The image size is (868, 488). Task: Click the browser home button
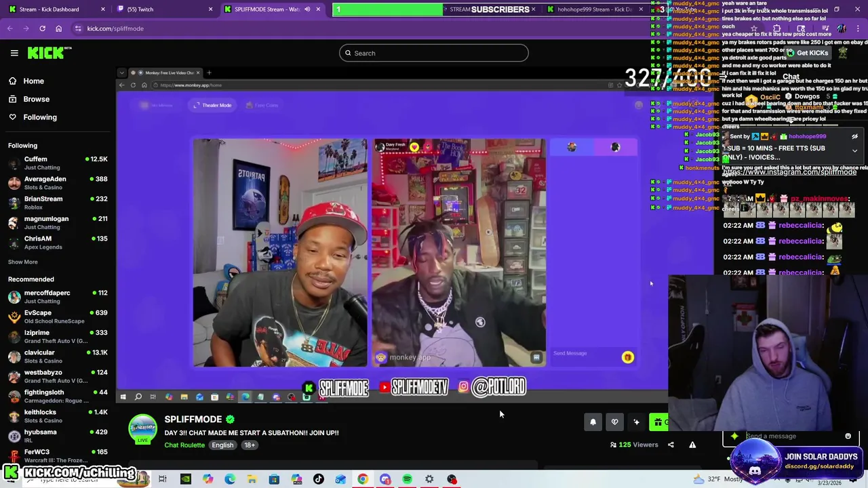[x=58, y=28]
